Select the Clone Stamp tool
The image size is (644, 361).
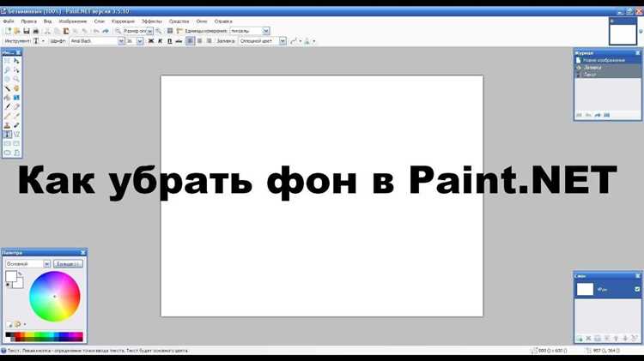pyautogui.click(x=8, y=125)
